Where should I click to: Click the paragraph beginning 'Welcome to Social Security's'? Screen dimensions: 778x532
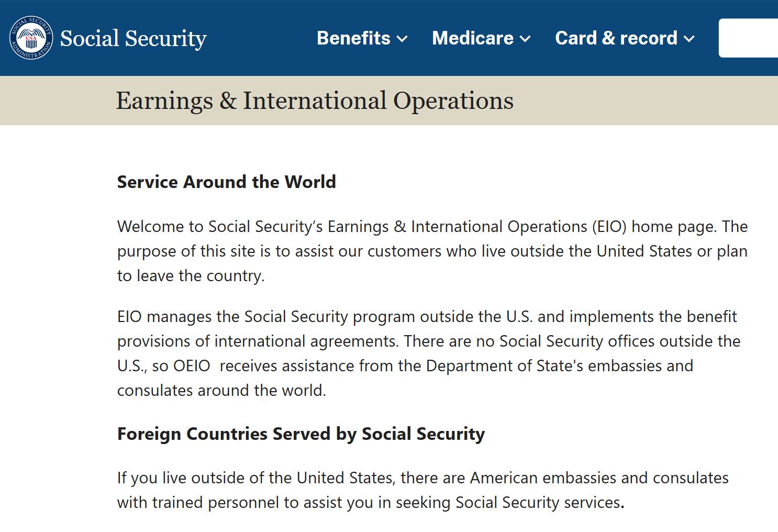[432, 251]
